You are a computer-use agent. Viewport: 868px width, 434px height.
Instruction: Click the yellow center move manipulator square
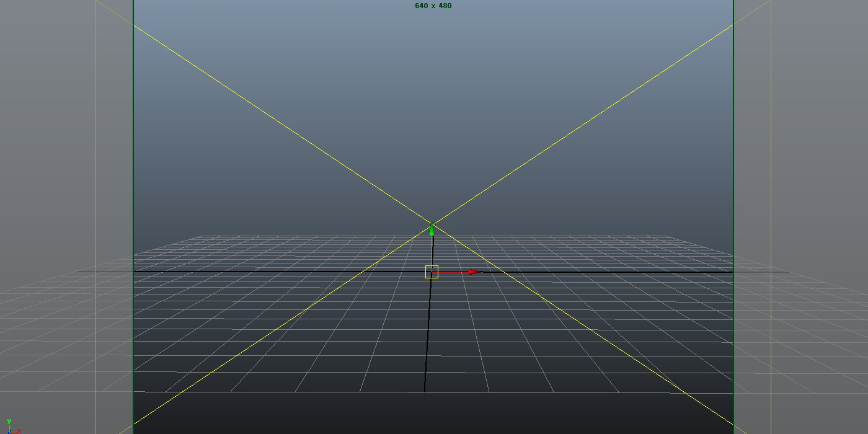(432, 272)
